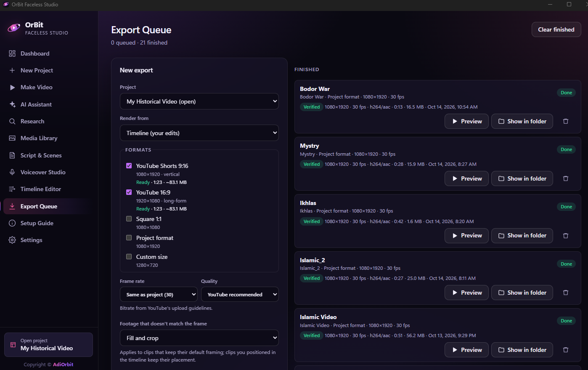Expand the Render from dropdown
Viewport: 588px width, 370px height.
199,133
